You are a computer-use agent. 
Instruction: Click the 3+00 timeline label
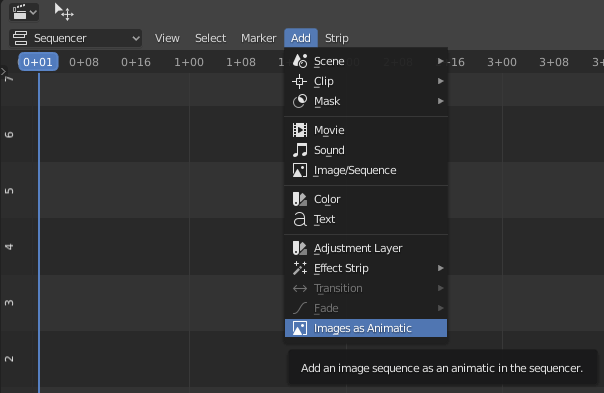click(502, 62)
